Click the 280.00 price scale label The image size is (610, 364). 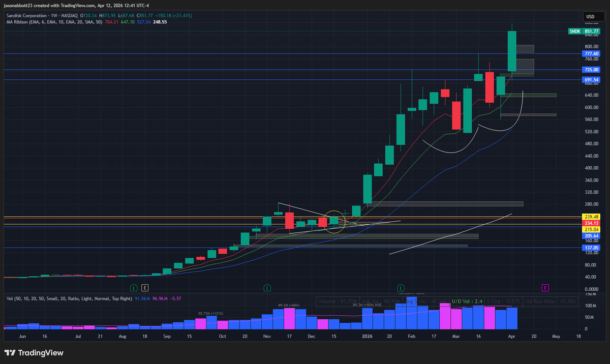(x=591, y=204)
